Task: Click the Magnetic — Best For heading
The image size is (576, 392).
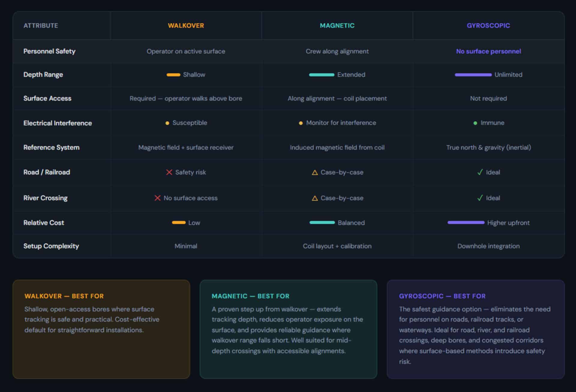Action: (250, 296)
